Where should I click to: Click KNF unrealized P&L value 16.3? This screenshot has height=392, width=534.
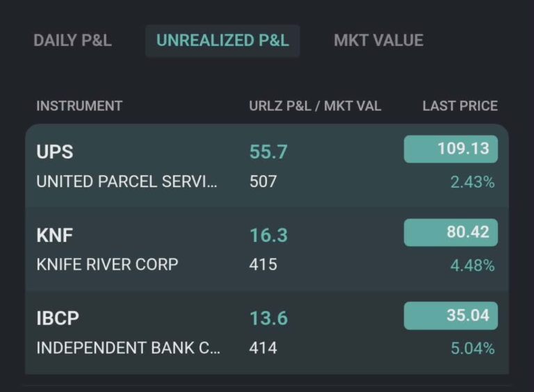click(x=268, y=235)
